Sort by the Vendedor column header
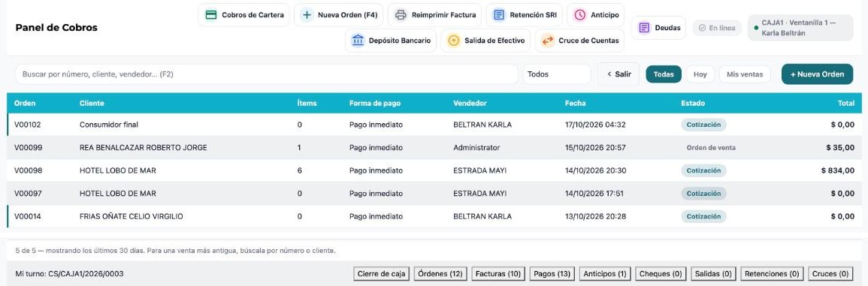Image resolution: width=868 pixels, height=286 pixels. pyautogui.click(x=470, y=104)
